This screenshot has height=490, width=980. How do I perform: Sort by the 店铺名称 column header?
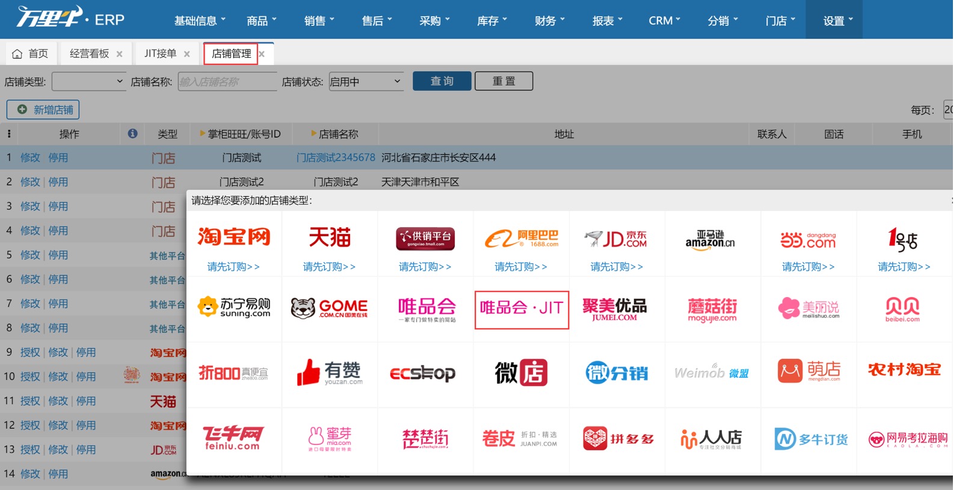coord(338,134)
